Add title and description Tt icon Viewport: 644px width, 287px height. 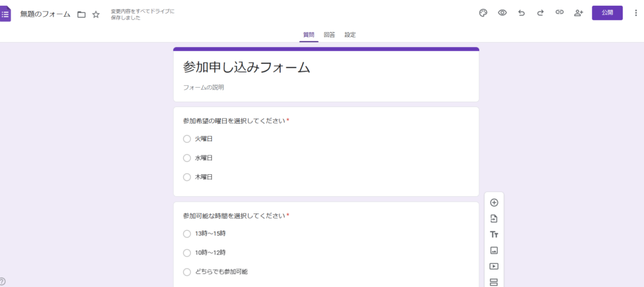[494, 235]
